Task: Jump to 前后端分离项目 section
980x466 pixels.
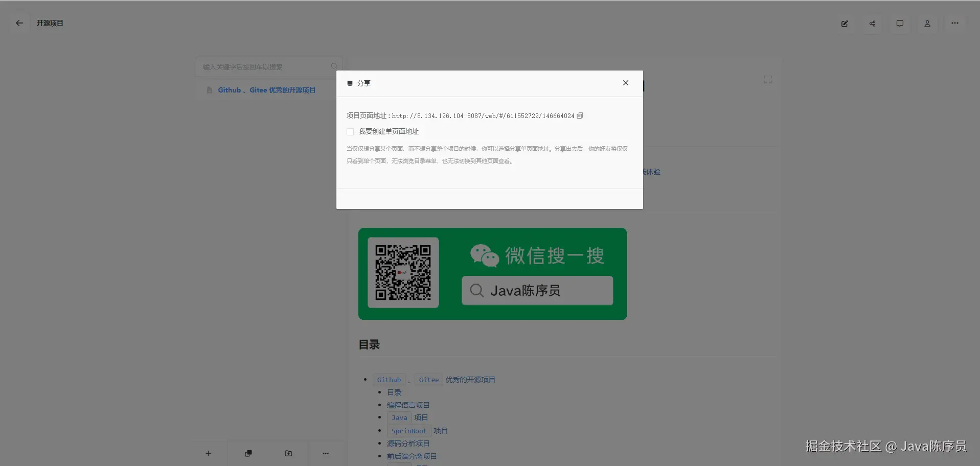Action: click(412, 456)
